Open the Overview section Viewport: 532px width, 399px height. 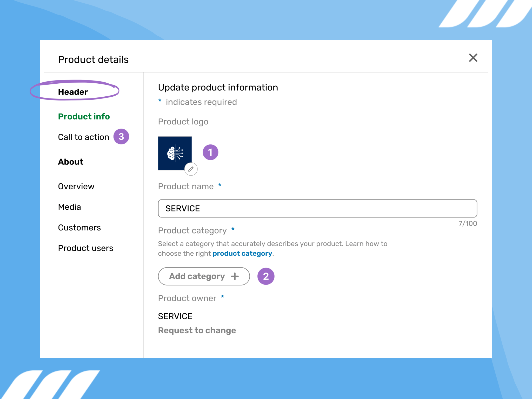pyautogui.click(x=76, y=186)
